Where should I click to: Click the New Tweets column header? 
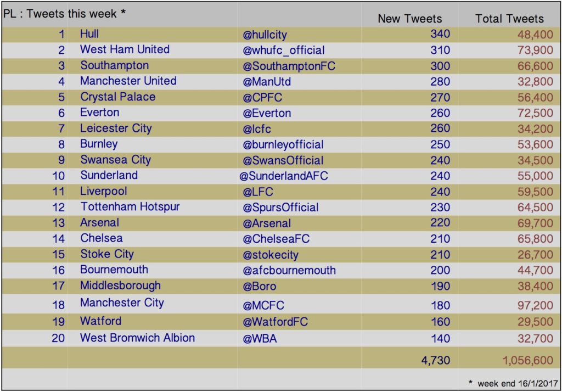pyautogui.click(x=409, y=19)
